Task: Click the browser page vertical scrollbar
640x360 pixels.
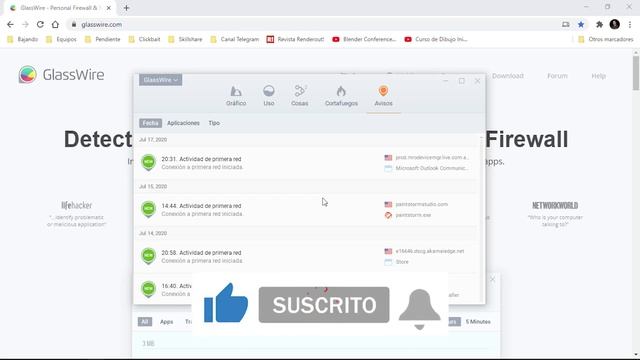Action: point(636,73)
